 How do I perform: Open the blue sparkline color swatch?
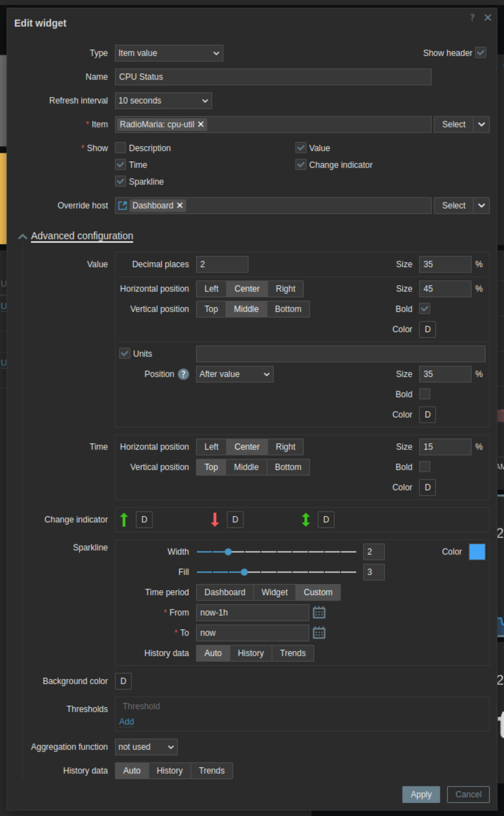(477, 552)
